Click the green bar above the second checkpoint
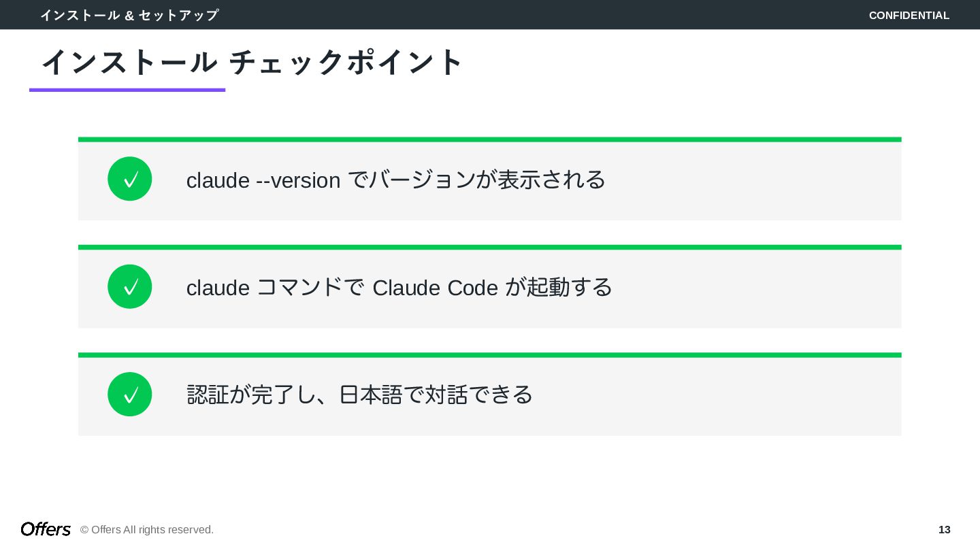 click(489, 247)
